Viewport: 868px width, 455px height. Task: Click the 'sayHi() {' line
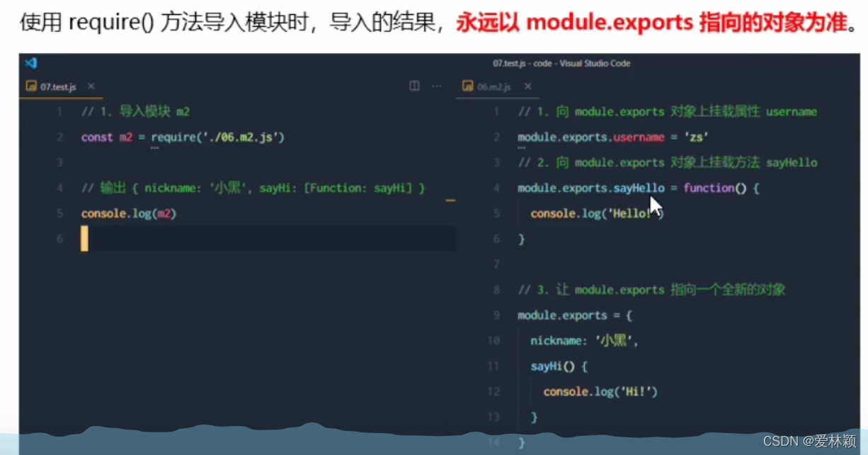click(x=559, y=366)
